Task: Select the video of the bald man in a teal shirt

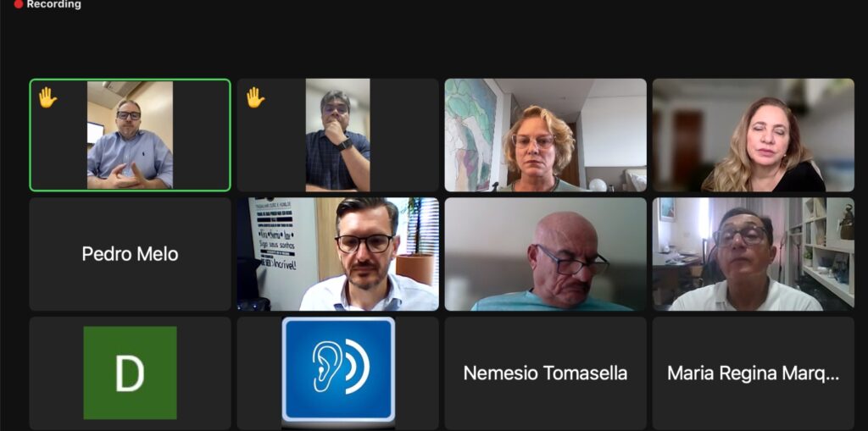Action: pos(545,254)
